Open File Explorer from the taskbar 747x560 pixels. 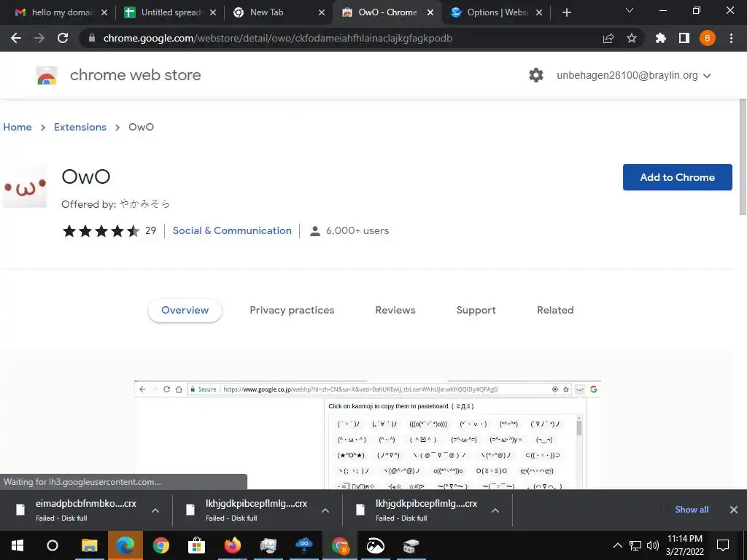(x=89, y=545)
